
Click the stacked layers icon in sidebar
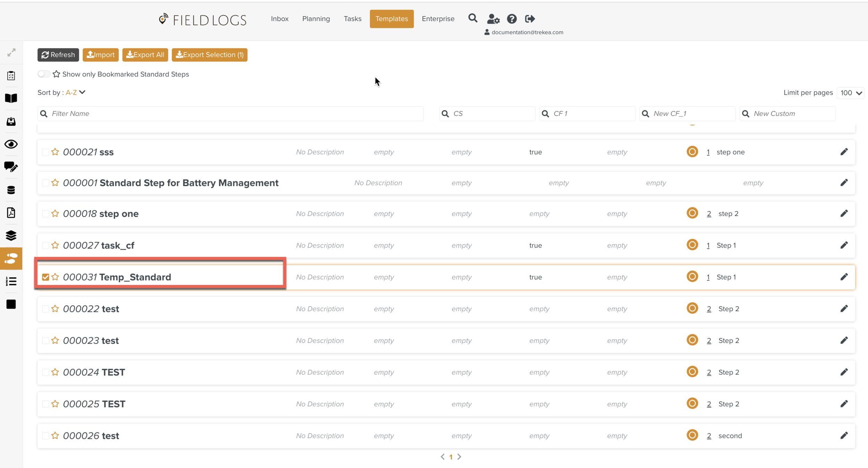pyautogui.click(x=11, y=236)
